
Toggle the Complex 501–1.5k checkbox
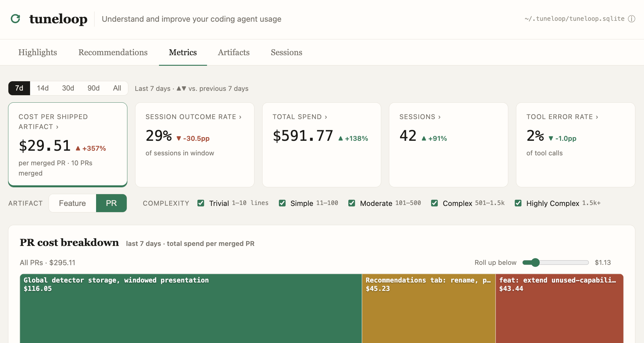(434, 203)
